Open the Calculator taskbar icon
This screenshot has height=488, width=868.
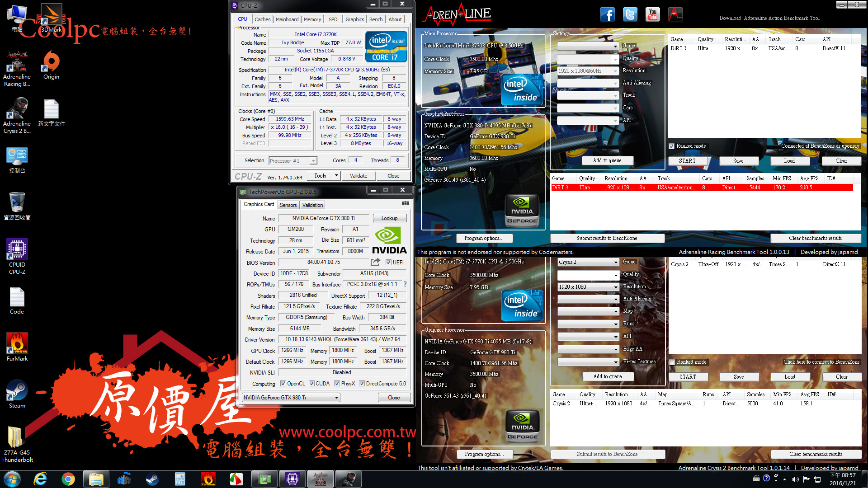180,479
